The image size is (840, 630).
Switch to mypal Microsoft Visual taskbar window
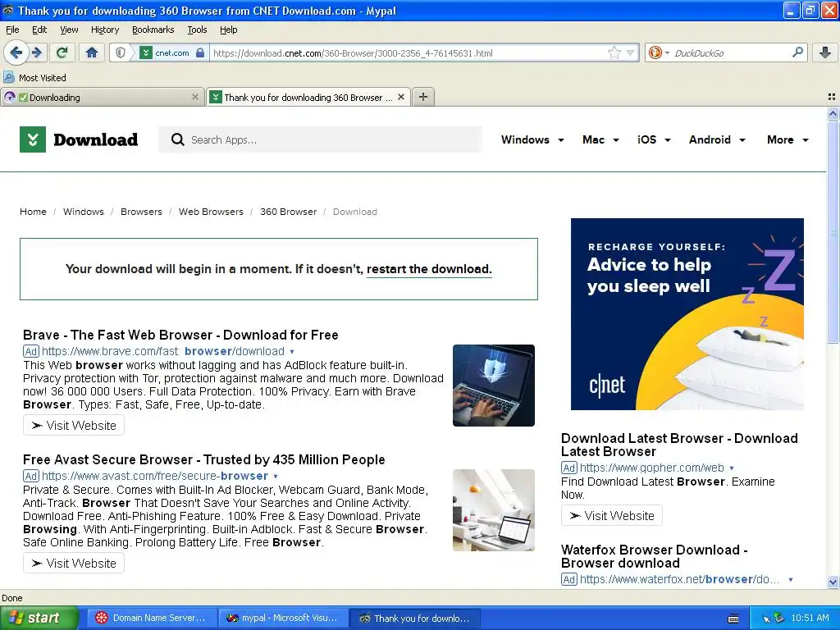pyautogui.click(x=283, y=618)
